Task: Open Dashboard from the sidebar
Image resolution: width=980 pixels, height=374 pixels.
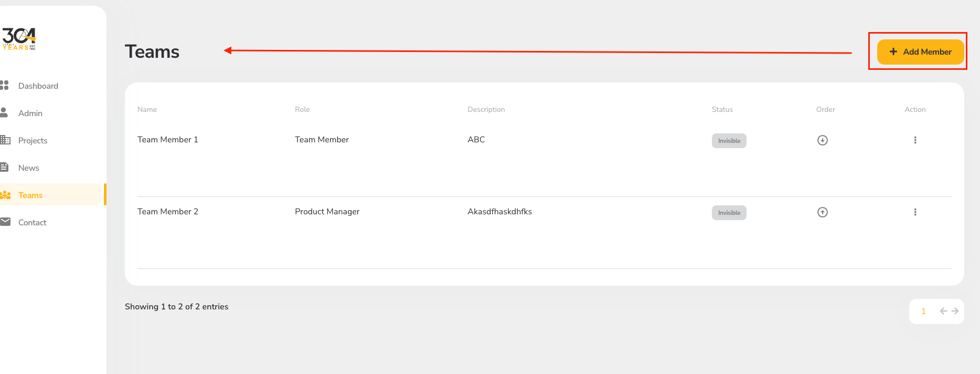Action: 38,86
